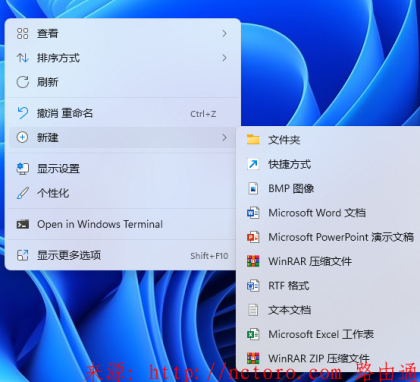
Task: Select 刷新 to refresh the desktop
Action: point(123,82)
